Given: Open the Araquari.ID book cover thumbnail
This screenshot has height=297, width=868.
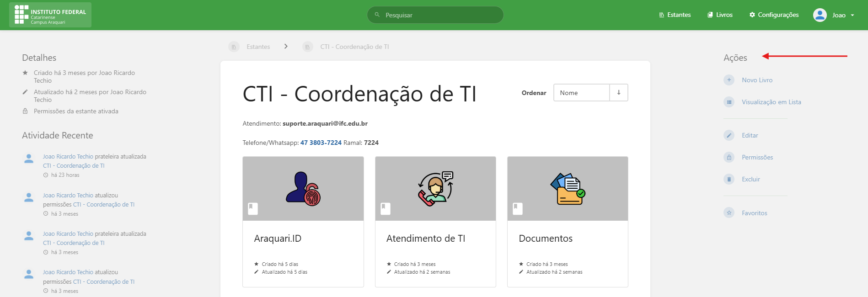Looking at the screenshot, I should [303, 188].
